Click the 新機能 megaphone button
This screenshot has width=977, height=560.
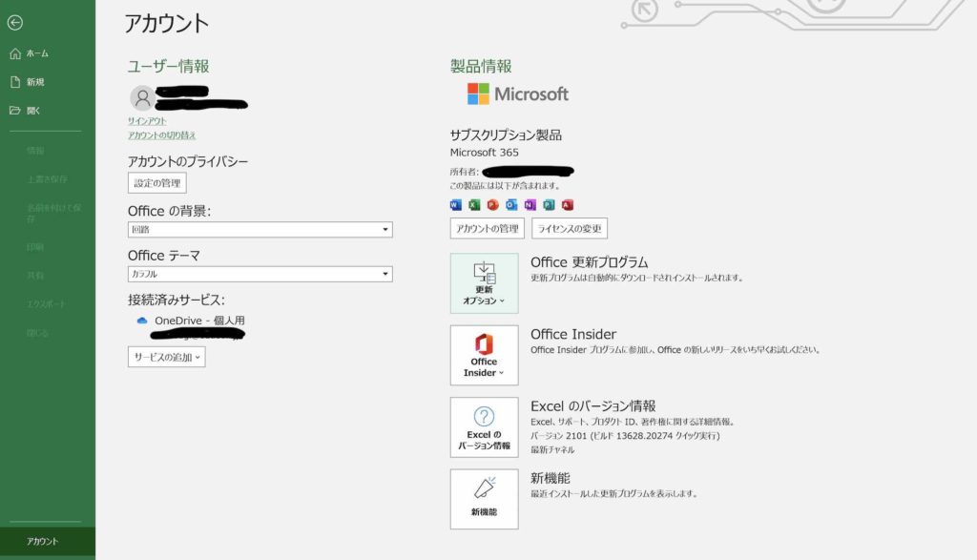(484, 499)
